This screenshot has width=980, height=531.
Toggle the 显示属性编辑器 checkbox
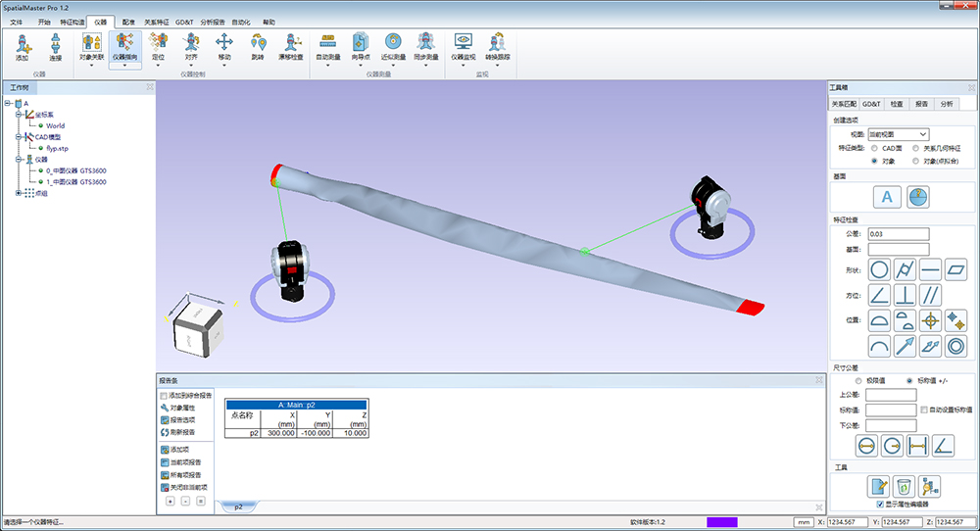tap(880, 504)
